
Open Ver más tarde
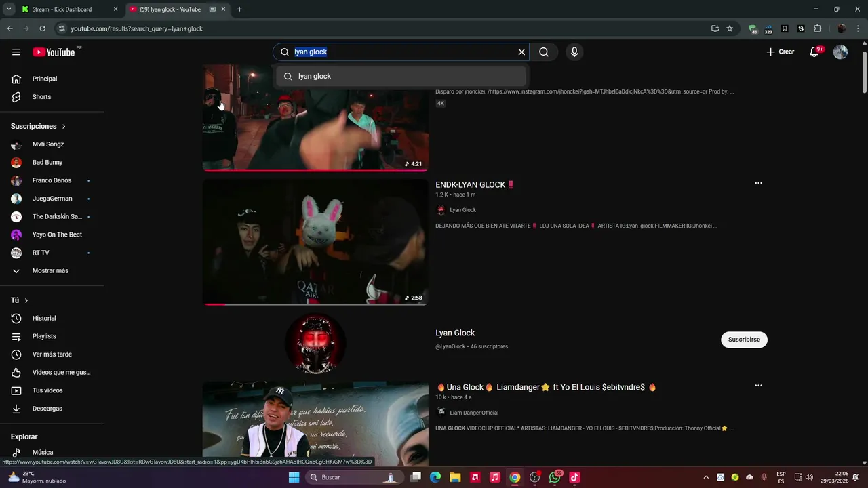52,354
